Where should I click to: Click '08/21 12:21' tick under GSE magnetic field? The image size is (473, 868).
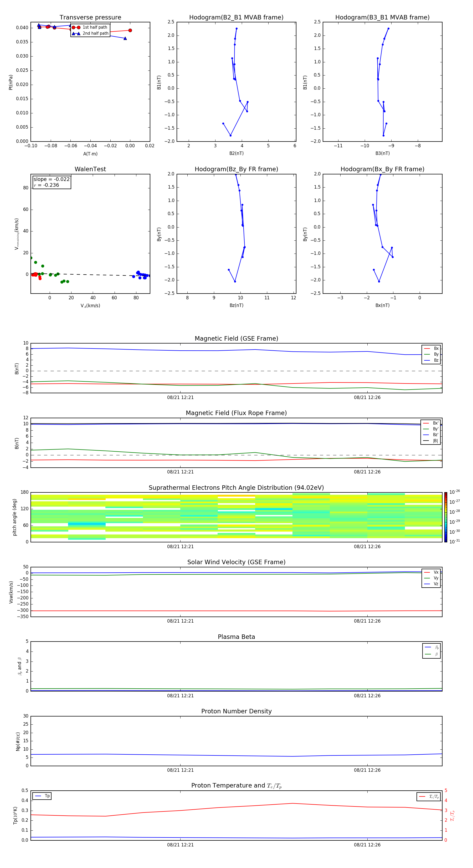(x=181, y=398)
